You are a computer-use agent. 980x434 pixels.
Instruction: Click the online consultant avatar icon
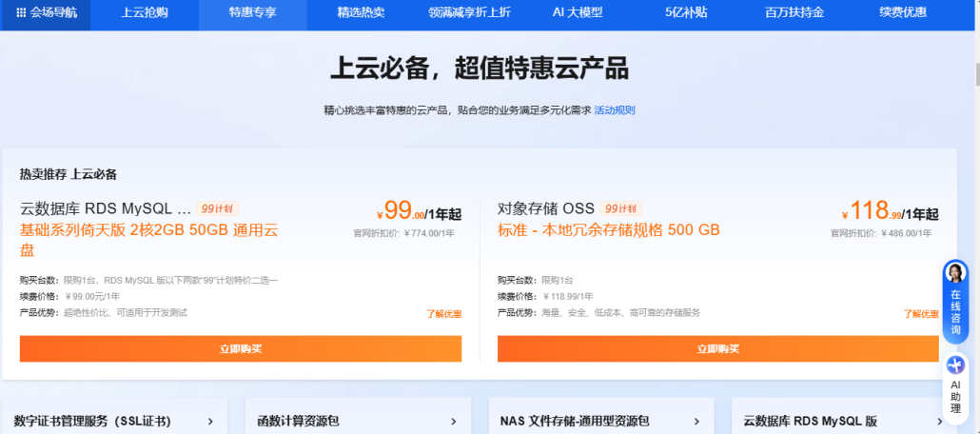point(955,272)
